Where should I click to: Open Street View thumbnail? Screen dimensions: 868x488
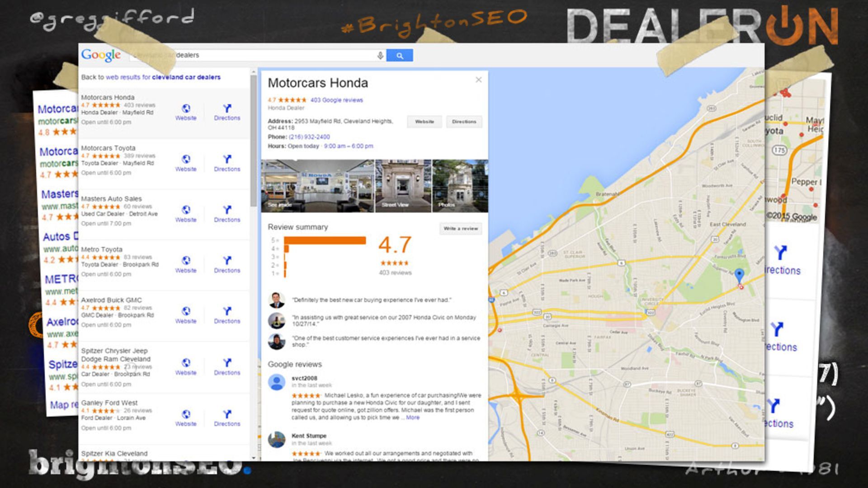403,186
